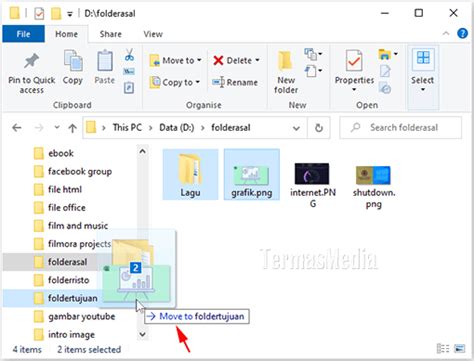Select the film and music folder
The image size is (474, 361).
[x=78, y=226]
